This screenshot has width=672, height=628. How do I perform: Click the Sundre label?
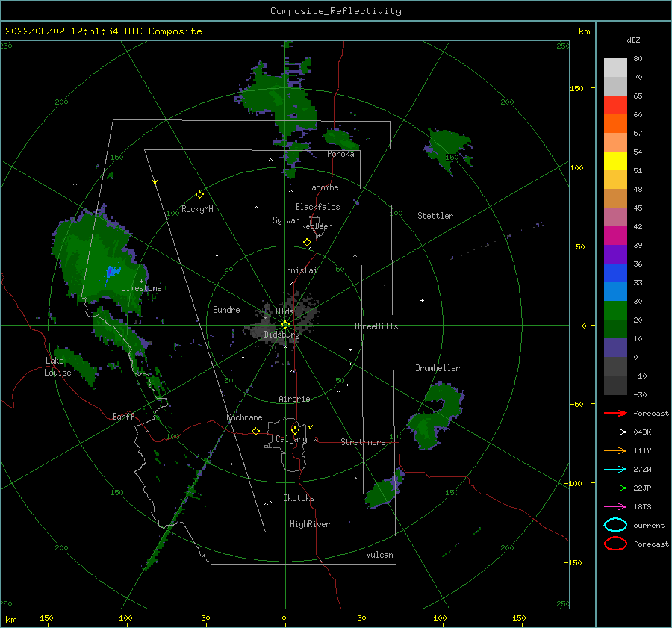[226, 309]
